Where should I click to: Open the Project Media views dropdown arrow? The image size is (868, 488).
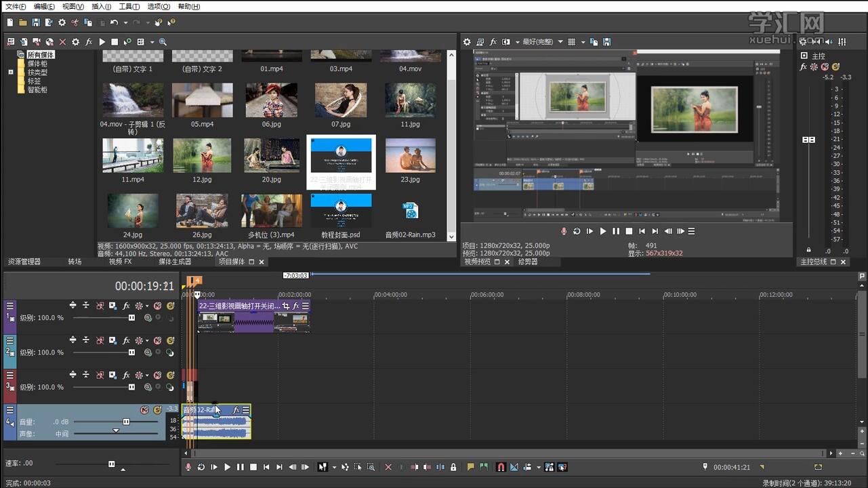152,42
